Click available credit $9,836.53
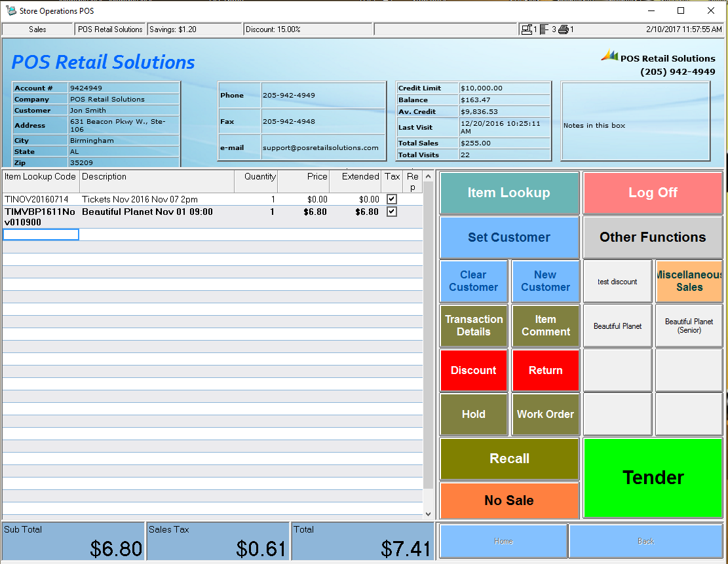Image resolution: width=728 pixels, height=564 pixels. pos(505,111)
